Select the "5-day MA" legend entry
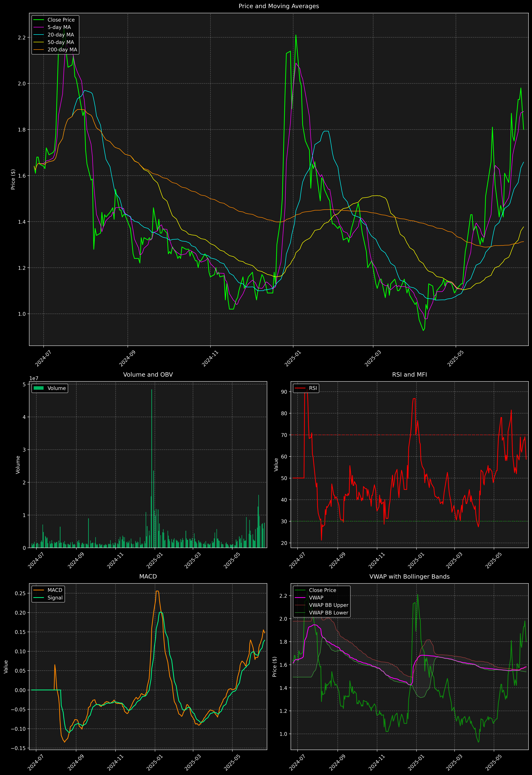 tap(59, 27)
